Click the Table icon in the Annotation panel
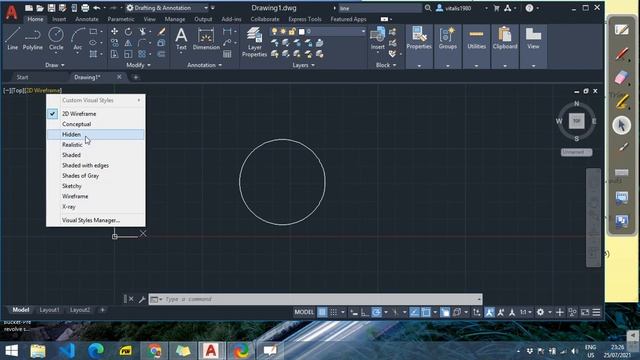Image resolution: width=640 pixels, height=360 pixels. pyautogui.click(x=227, y=54)
